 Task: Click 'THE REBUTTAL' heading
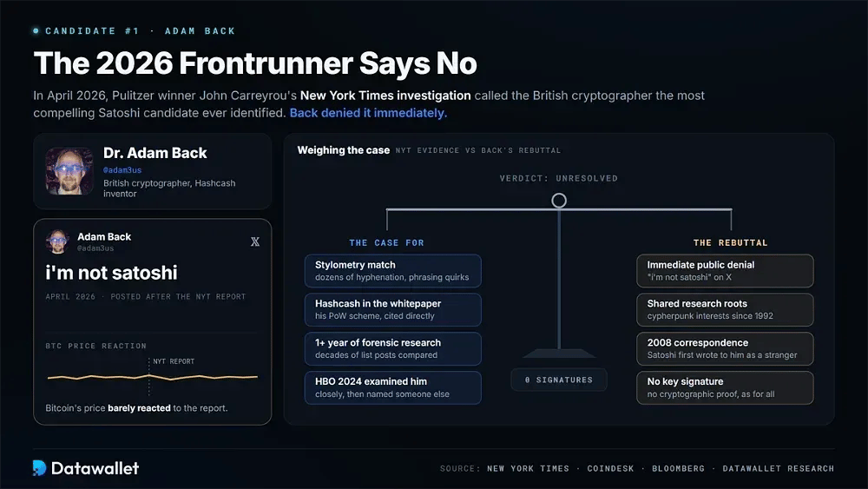pos(731,242)
